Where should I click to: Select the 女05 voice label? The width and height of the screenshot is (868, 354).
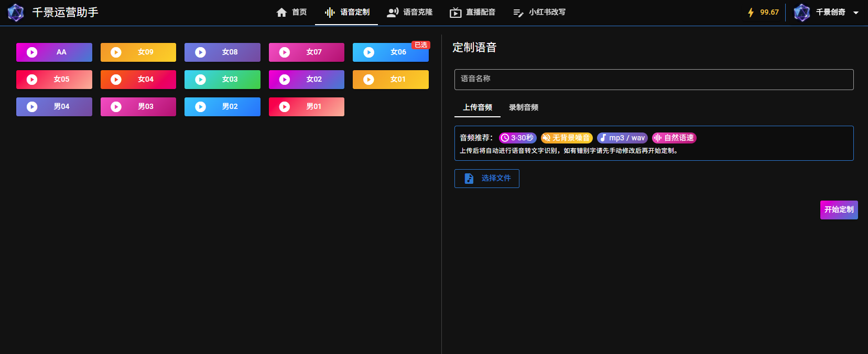(61, 80)
